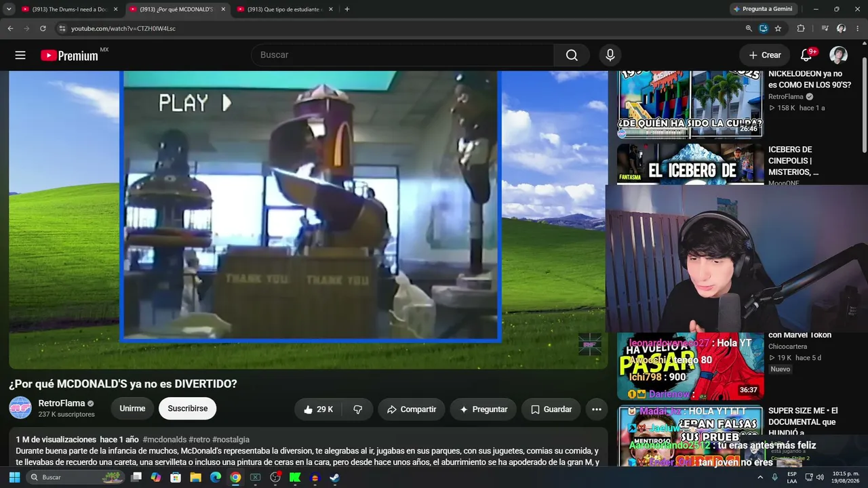The width and height of the screenshot is (868, 488).
Task: Open Chrome three-dot menu
Action: pyautogui.click(x=857, y=28)
